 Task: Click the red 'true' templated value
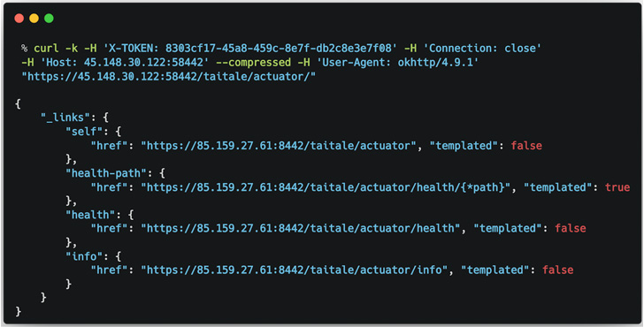[617, 187]
